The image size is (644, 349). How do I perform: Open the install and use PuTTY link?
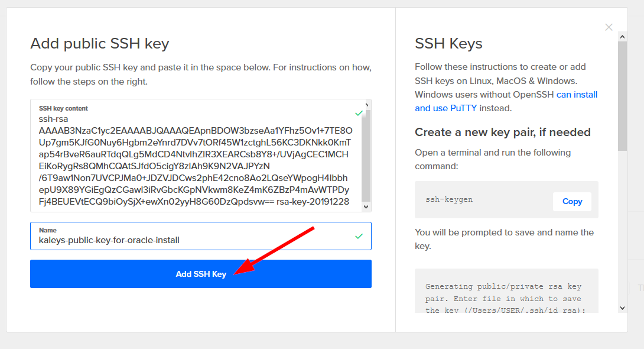pos(506,101)
